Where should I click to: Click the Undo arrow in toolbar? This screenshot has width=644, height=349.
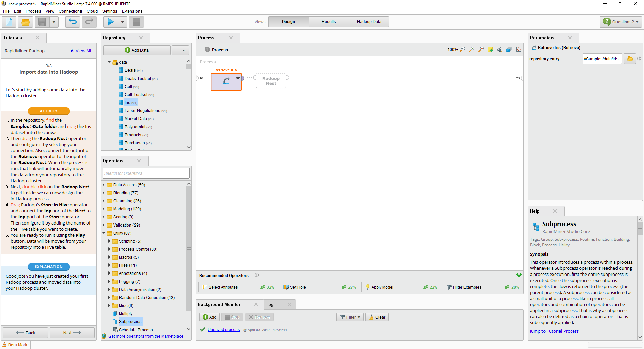pos(72,22)
